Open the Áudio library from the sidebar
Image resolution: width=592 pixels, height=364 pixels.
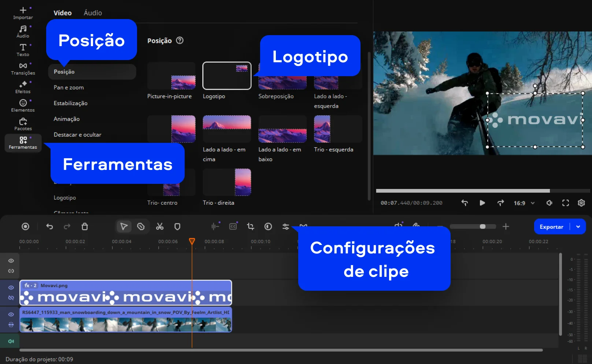[23, 31]
